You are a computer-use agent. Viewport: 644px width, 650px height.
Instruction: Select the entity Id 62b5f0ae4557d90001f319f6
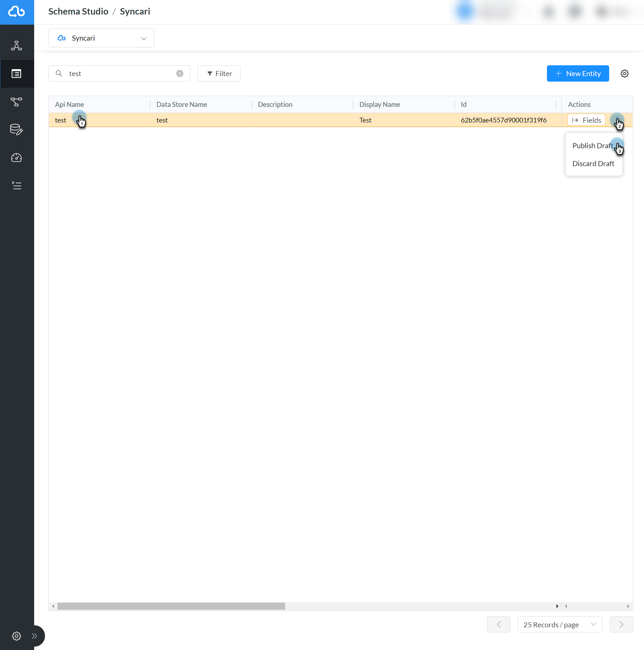pyautogui.click(x=504, y=120)
